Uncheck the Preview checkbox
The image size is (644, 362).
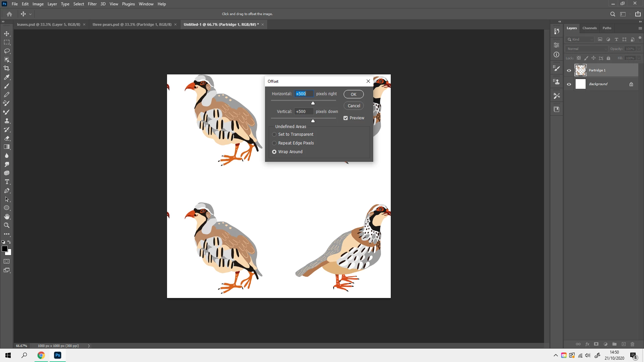coord(345,118)
